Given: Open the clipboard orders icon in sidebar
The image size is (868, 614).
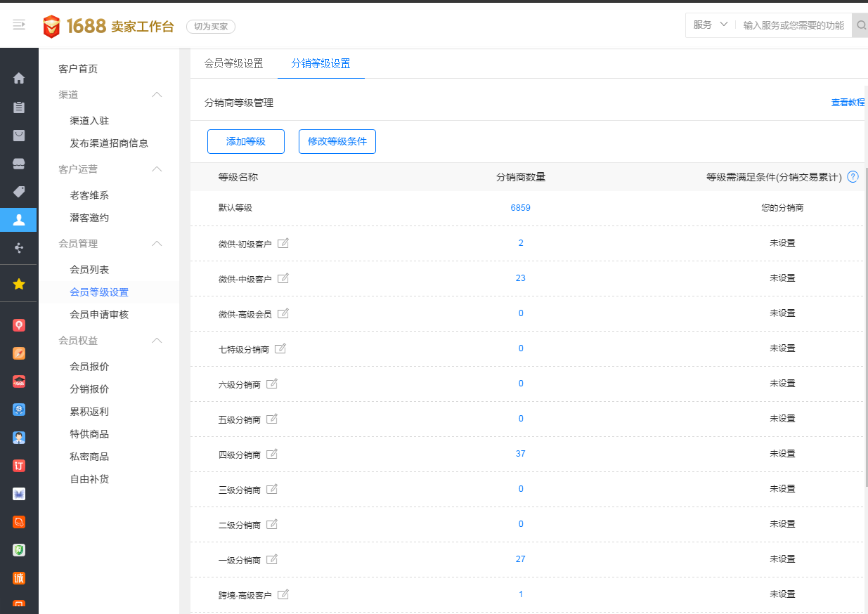Looking at the screenshot, I should click(x=19, y=107).
